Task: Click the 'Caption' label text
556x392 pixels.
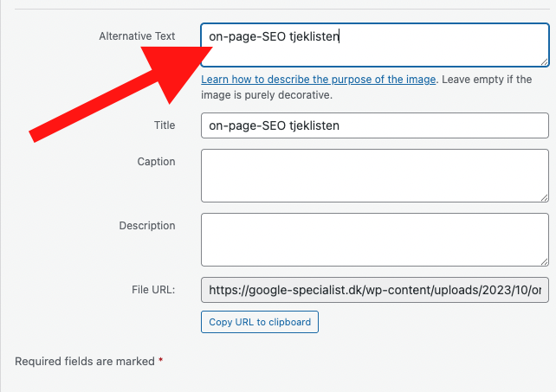Action: [x=156, y=162]
